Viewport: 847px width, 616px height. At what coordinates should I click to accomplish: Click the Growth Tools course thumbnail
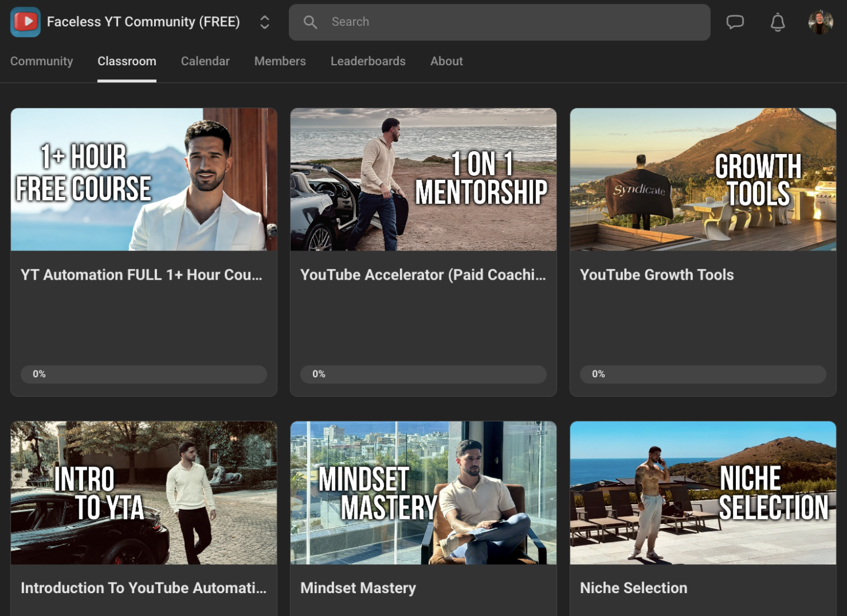coord(703,179)
